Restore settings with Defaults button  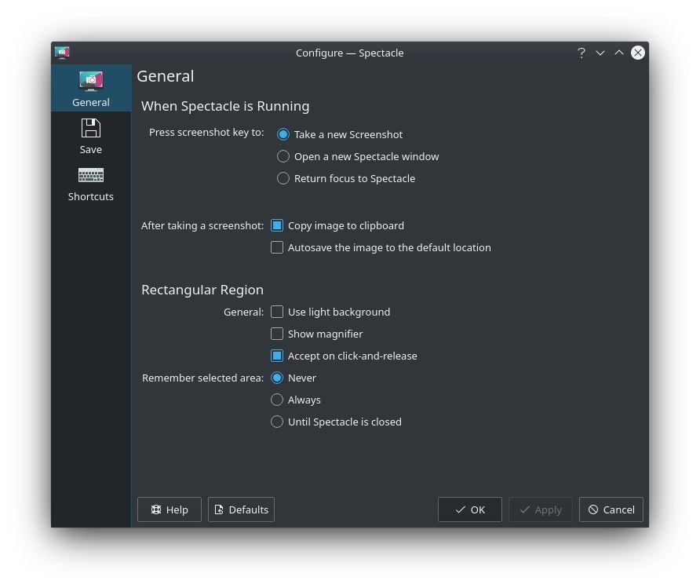[x=241, y=509]
